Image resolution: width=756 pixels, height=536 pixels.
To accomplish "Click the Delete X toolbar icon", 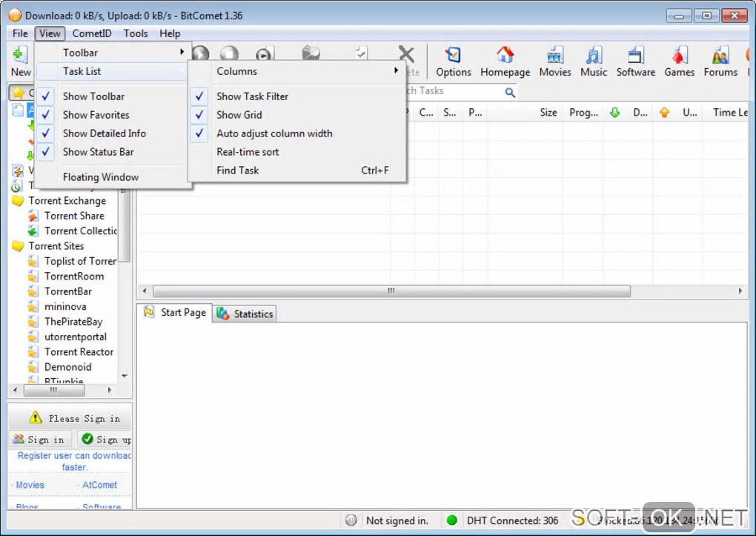I will (x=406, y=55).
